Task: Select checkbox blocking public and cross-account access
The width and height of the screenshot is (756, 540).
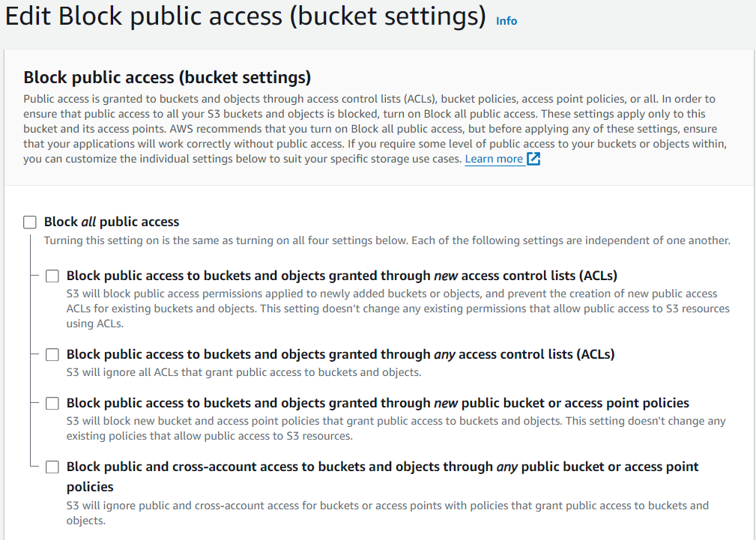Action: click(x=52, y=467)
